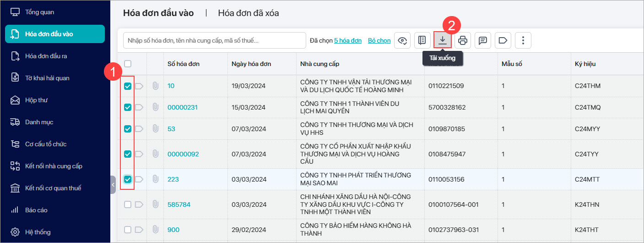Click the Bỏ chọn link
Viewport: 644px width, 243px height.
tap(379, 40)
